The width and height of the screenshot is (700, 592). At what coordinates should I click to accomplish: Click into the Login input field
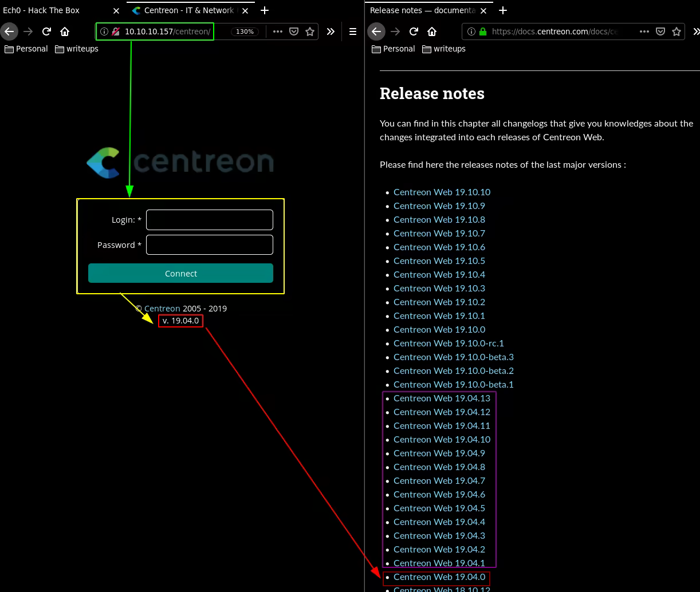coord(210,220)
